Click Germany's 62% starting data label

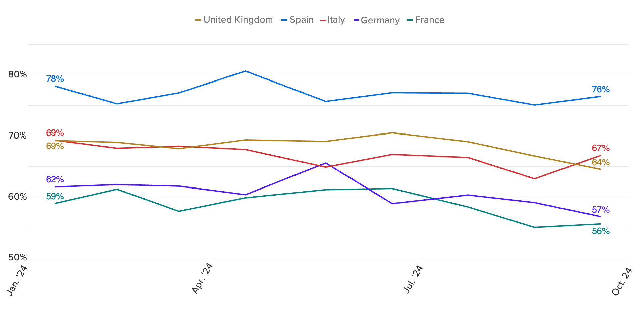[x=55, y=179]
